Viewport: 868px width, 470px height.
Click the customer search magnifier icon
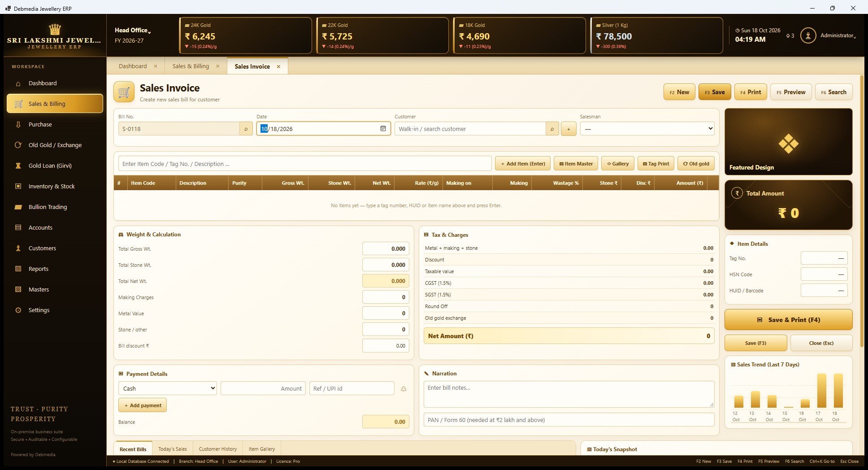click(552, 129)
